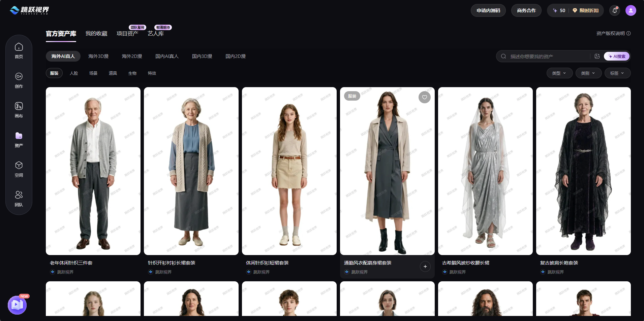Viewport: 644px width, 321px height.
Task: Click the 申请内测码 button
Action: (x=488, y=10)
